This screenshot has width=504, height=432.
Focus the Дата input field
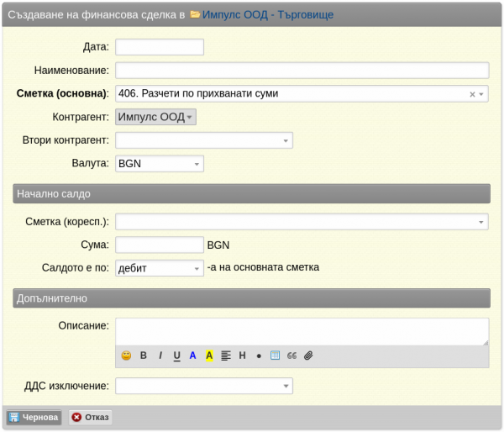click(x=160, y=47)
